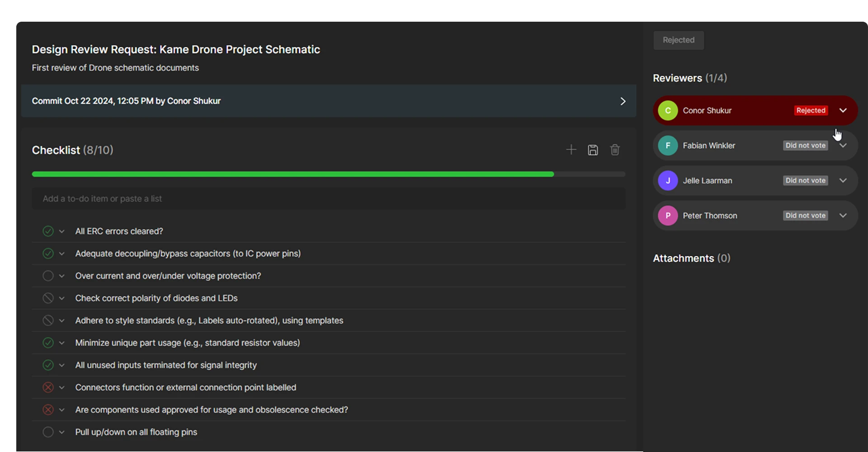Mark 'Over current and over/under voltage protection?' status
Image resolution: width=868 pixels, height=452 pixels.
click(x=48, y=276)
